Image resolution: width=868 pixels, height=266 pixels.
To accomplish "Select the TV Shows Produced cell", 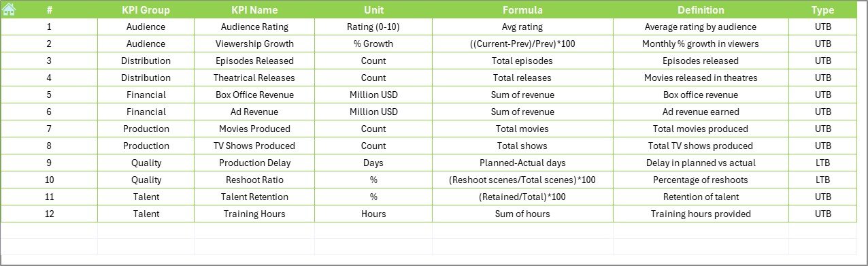I will coord(254,146).
